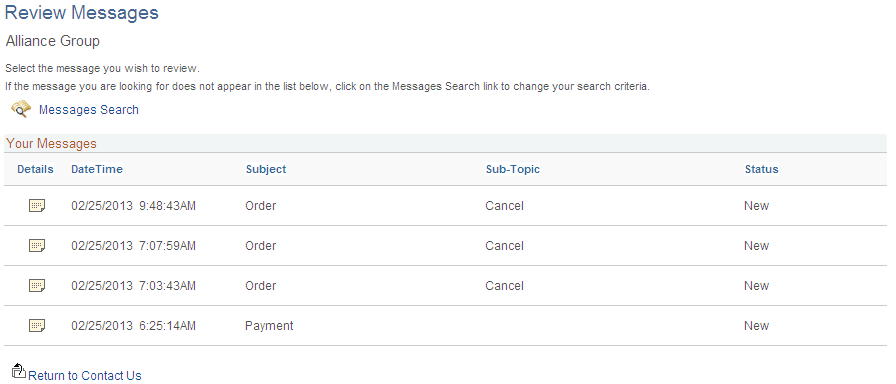Image resolution: width=896 pixels, height=384 pixels.
Task: Open details icon for 9:48:43AM message
Action: pyautogui.click(x=37, y=206)
